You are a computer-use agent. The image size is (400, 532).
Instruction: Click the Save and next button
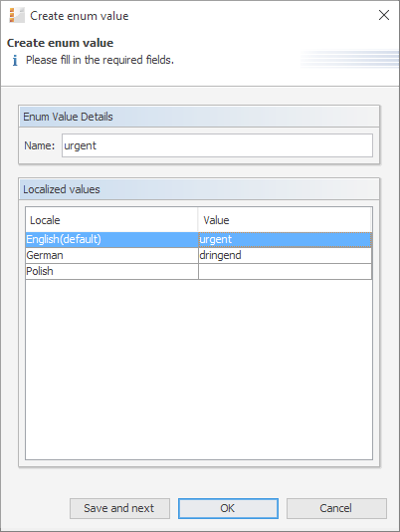pyautogui.click(x=119, y=508)
